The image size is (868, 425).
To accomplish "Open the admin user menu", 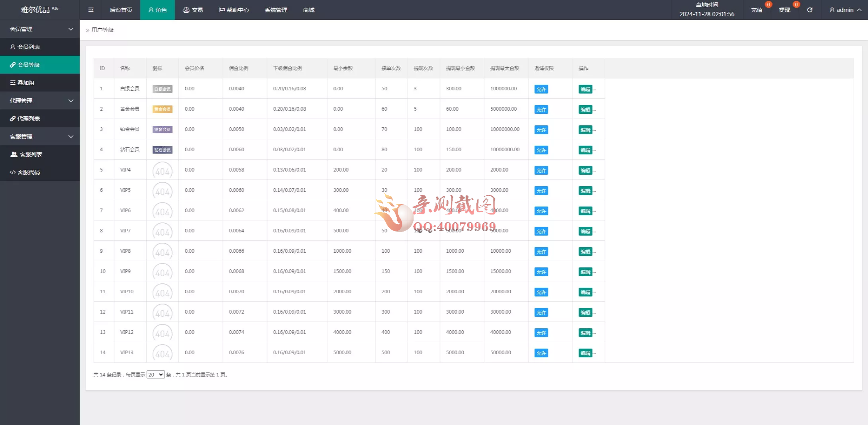I will click(x=845, y=10).
